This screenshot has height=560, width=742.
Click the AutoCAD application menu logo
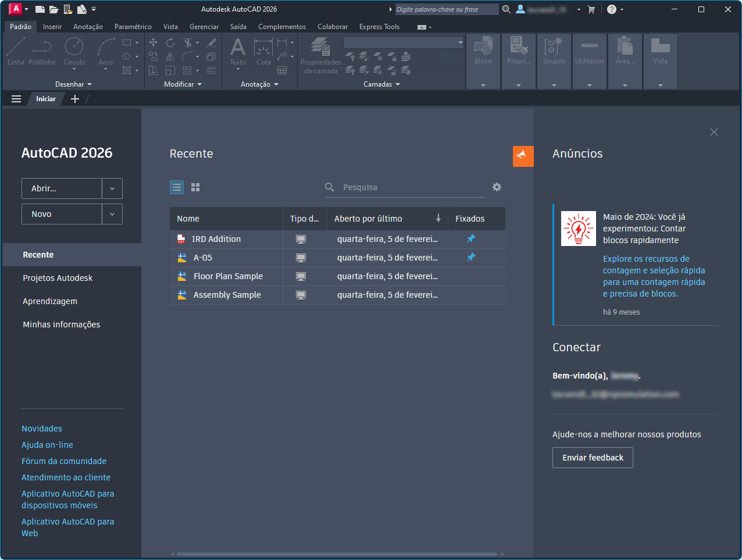pyautogui.click(x=16, y=9)
